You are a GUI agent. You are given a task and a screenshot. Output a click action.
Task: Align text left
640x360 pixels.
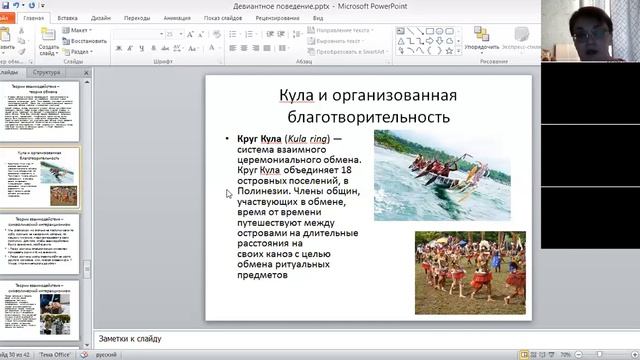click(x=233, y=48)
